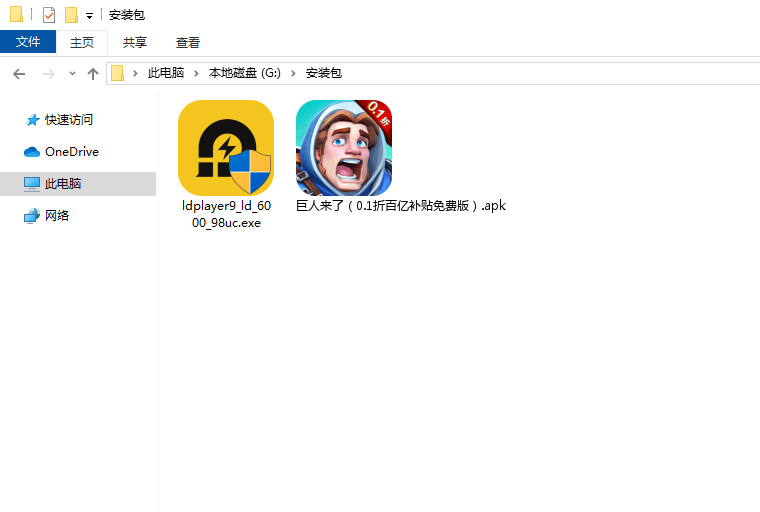This screenshot has width=760, height=512.
Task: Select 网络 in the navigation pane
Action: [57, 216]
